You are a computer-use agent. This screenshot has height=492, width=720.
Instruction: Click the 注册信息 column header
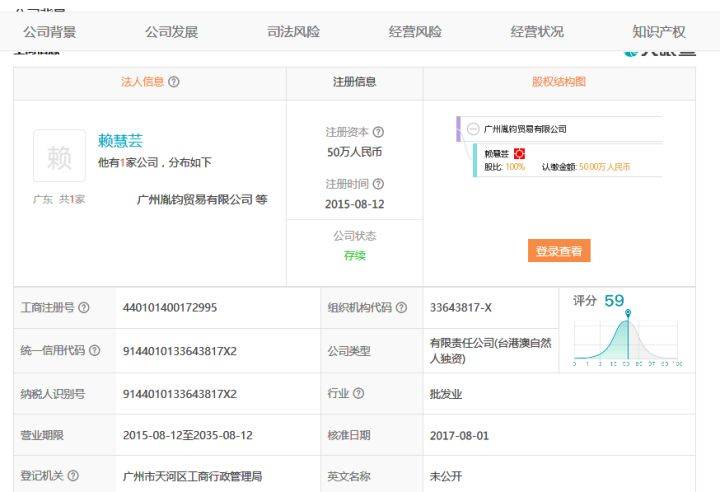pos(354,82)
